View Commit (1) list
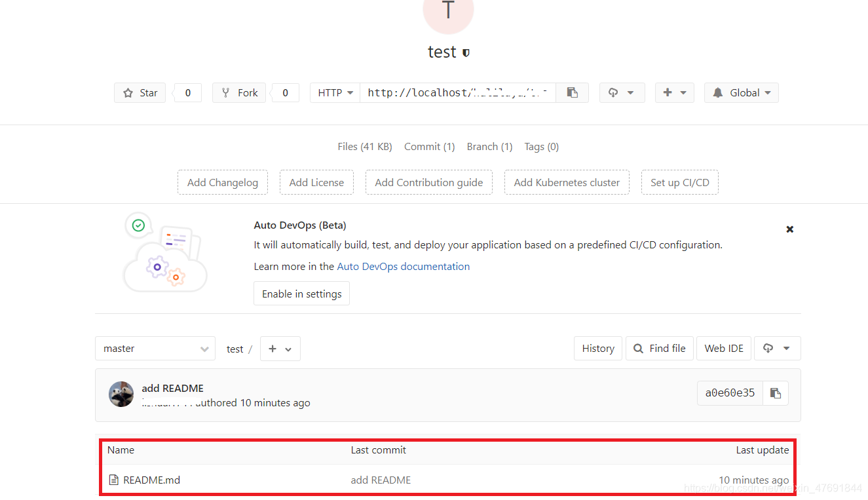This screenshot has height=500, width=868. coord(430,147)
